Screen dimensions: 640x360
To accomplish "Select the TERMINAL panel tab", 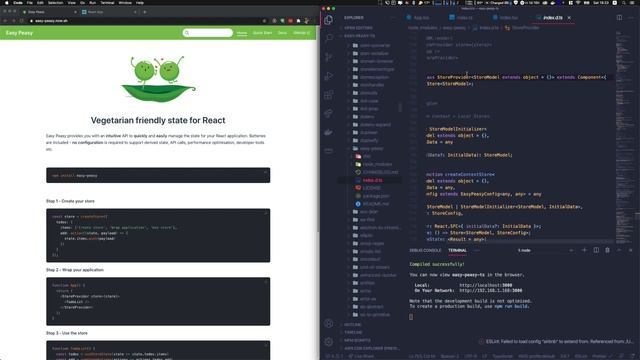I will (457, 250).
